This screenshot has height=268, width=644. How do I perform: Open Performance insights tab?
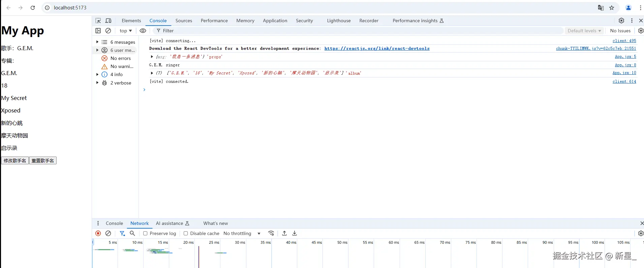[x=418, y=21]
